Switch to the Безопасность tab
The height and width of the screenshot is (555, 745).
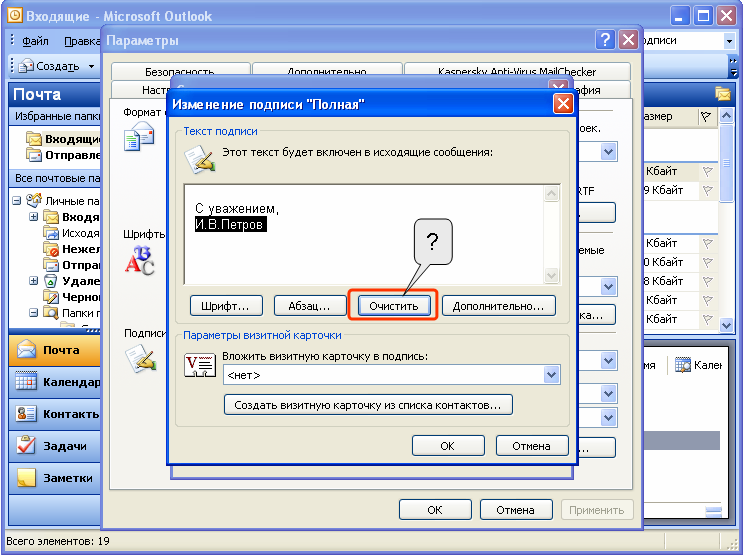[x=180, y=71]
